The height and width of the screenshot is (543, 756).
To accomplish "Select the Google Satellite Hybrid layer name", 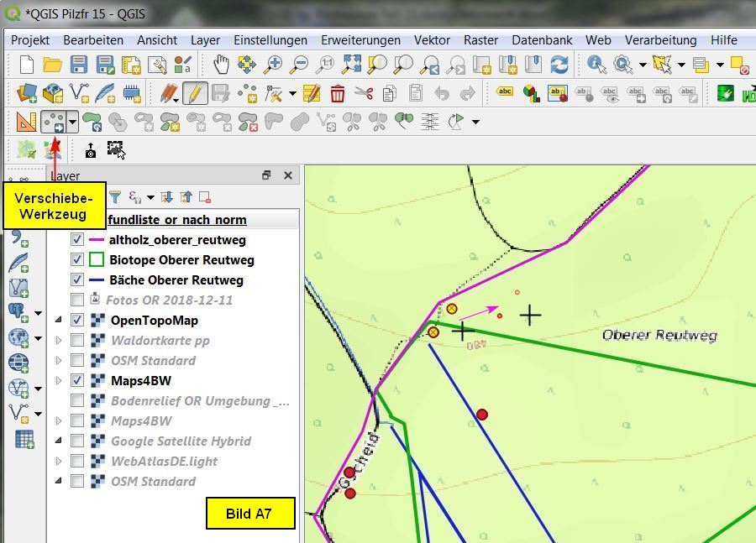I will (x=181, y=441).
